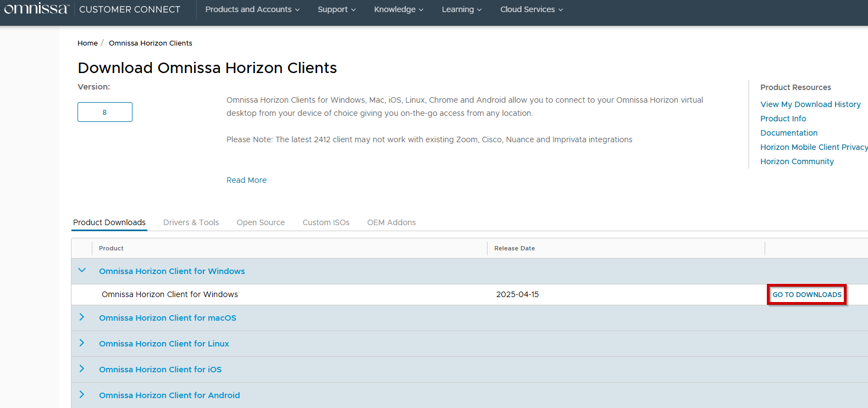Viewport: 868px width, 408px height.
Task: Open the Documentation link
Action: tap(789, 133)
